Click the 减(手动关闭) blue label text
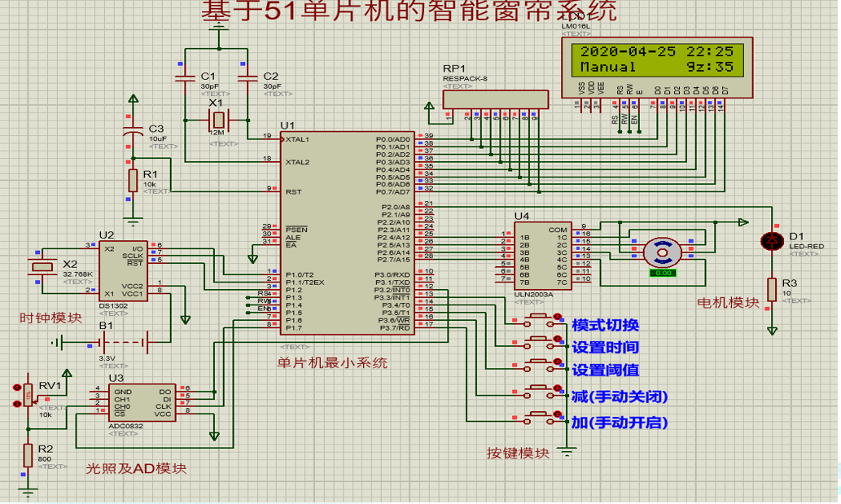 click(x=620, y=397)
